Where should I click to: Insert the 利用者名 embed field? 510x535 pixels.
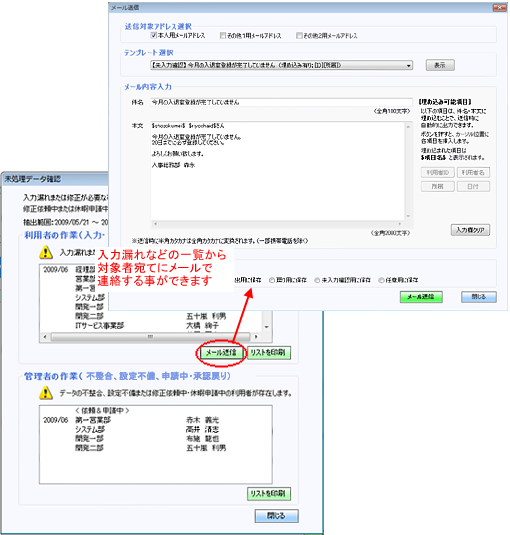click(473, 173)
